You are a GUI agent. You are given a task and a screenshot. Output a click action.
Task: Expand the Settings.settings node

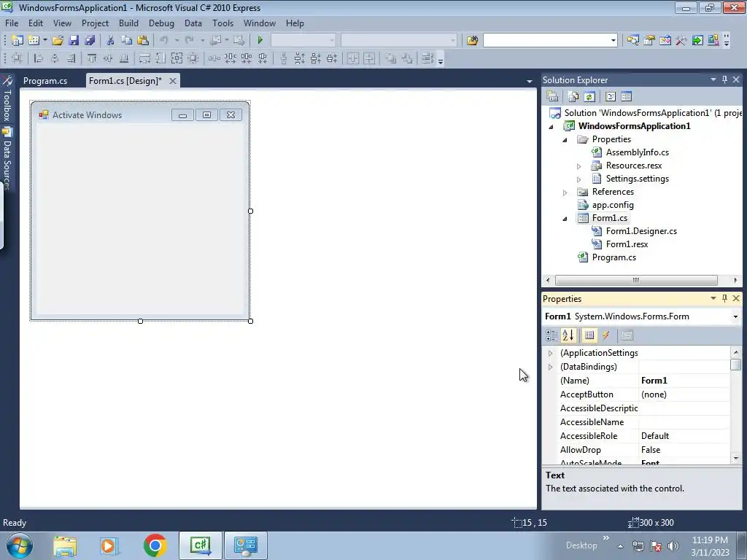coord(578,179)
